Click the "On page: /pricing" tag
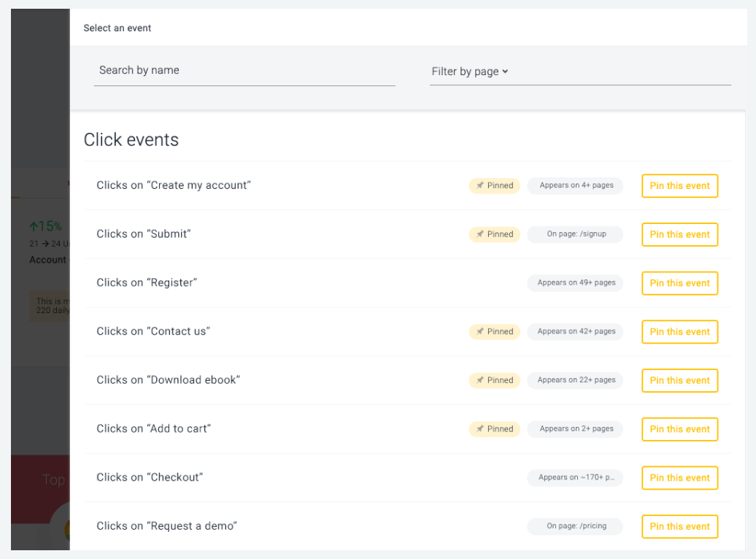 pos(576,526)
